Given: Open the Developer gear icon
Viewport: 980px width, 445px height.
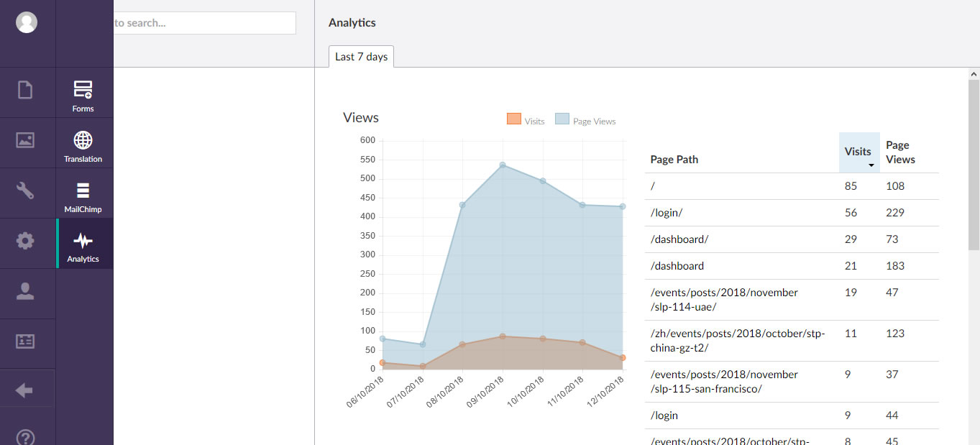Looking at the screenshot, I should pos(25,241).
